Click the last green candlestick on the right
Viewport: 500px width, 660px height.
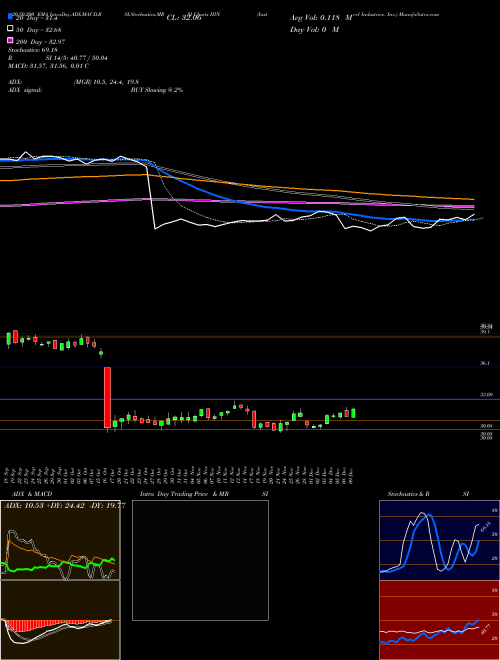(x=353, y=413)
